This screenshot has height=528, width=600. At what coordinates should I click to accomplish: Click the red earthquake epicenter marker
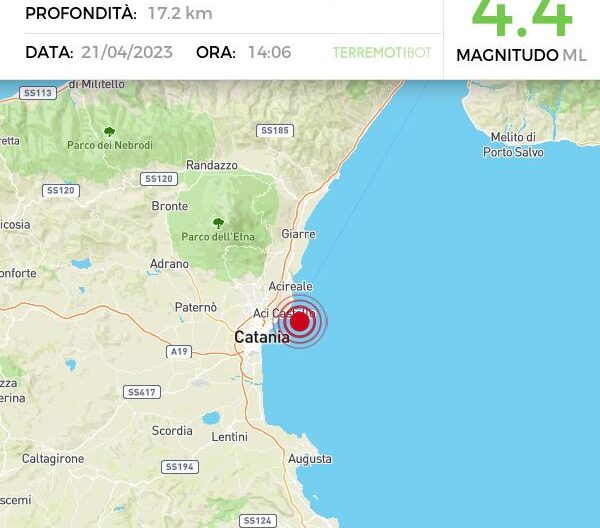tap(300, 321)
